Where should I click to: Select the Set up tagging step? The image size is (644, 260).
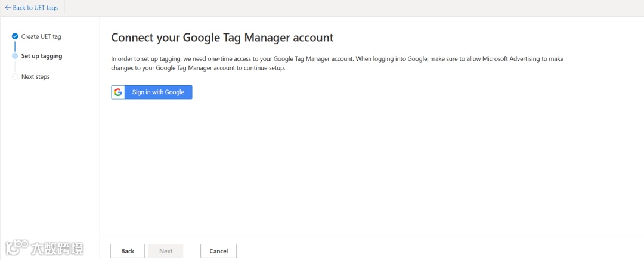pos(42,56)
